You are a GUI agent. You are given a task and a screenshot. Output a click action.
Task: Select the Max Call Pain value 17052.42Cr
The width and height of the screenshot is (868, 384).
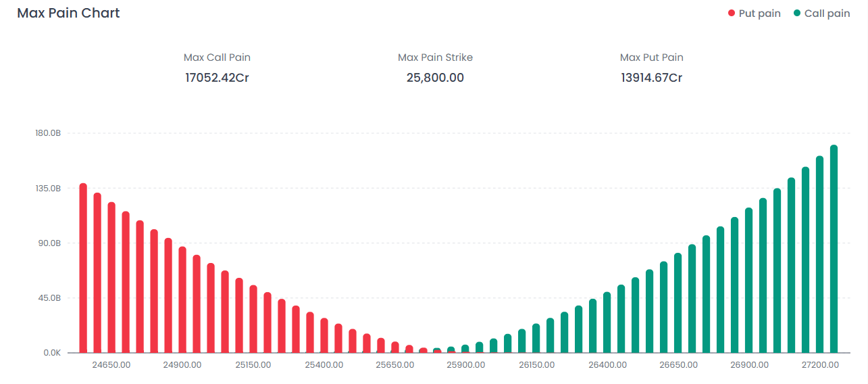(x=217, y=78)
